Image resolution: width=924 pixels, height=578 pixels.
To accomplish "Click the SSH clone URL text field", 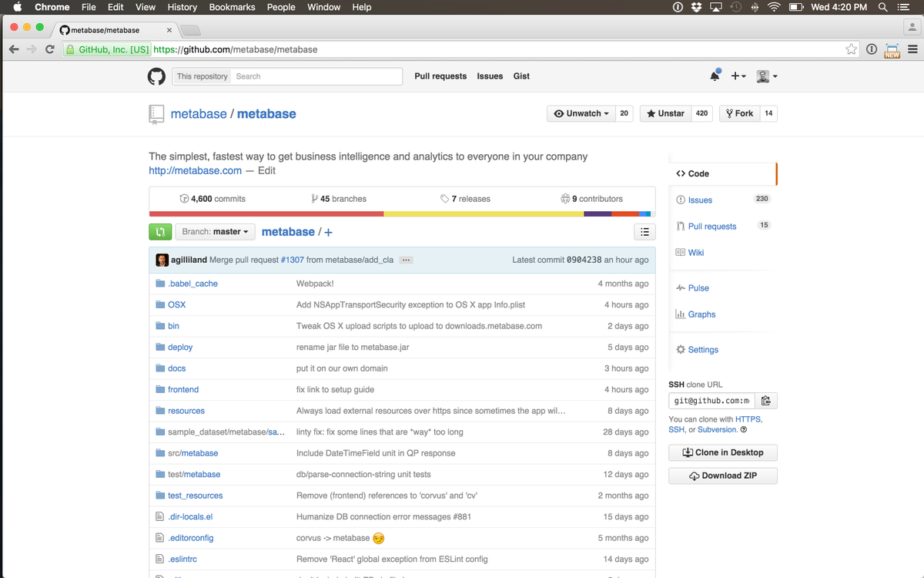I will 711,401.
